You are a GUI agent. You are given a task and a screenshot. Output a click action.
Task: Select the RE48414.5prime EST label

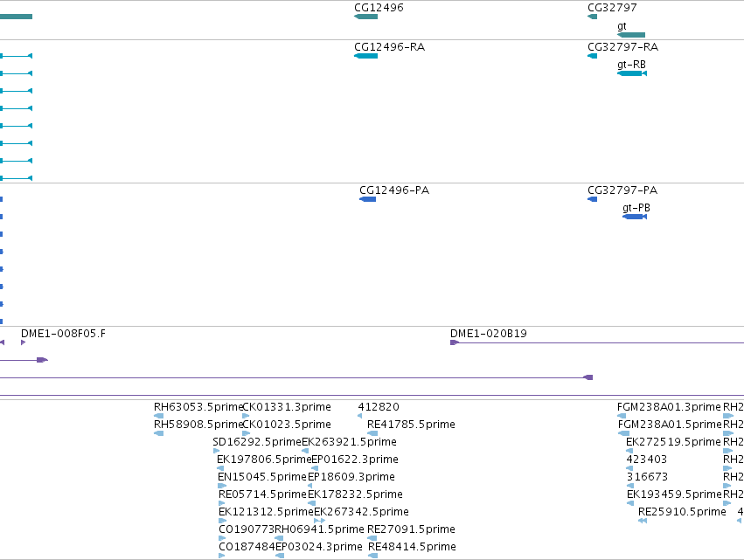412,547
